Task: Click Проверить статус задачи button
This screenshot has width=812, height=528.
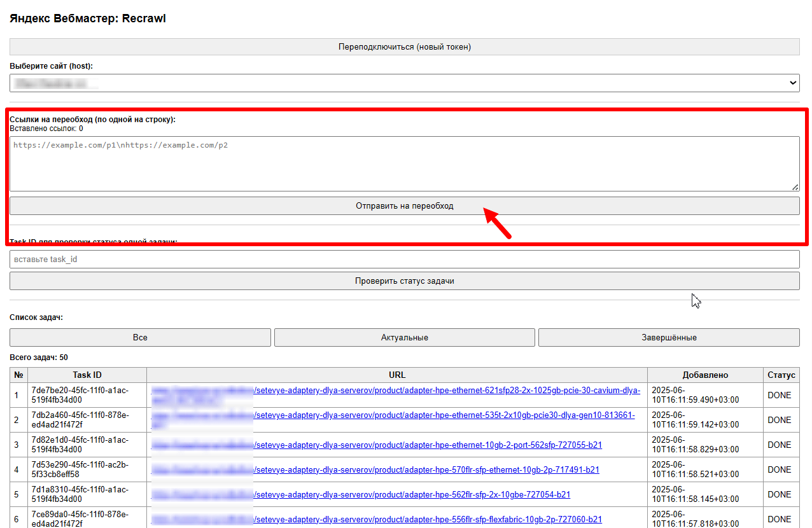Action: tap(404, 281)
